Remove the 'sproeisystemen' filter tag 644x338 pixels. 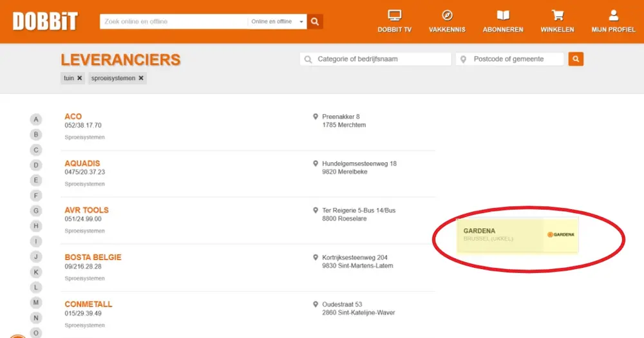coord(141,78)
